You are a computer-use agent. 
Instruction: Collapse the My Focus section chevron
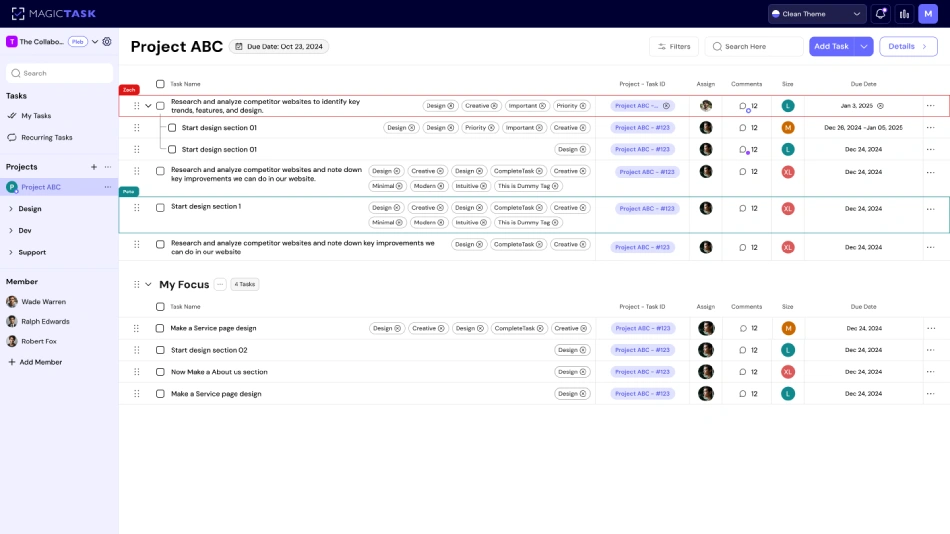(149, 285)
